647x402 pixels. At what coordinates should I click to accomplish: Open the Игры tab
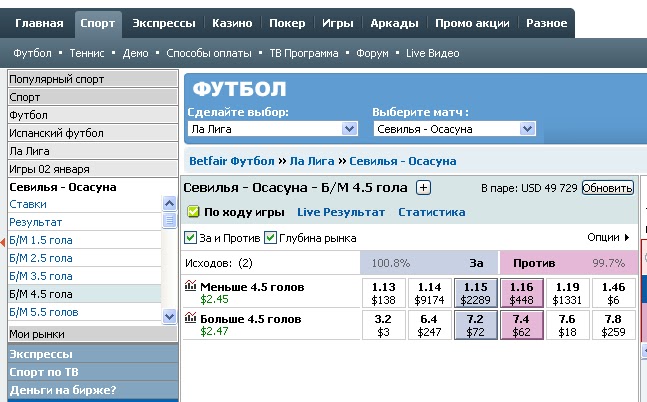[338, 23]
